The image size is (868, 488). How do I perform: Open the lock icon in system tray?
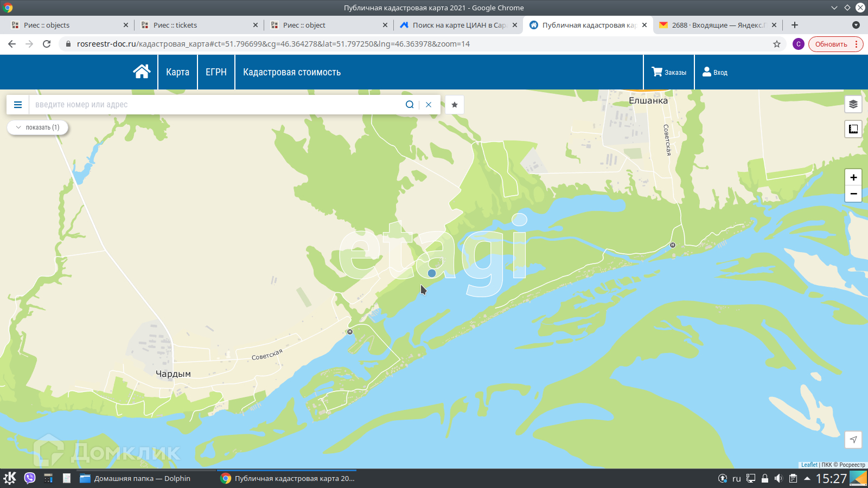[x=765, y=478]
